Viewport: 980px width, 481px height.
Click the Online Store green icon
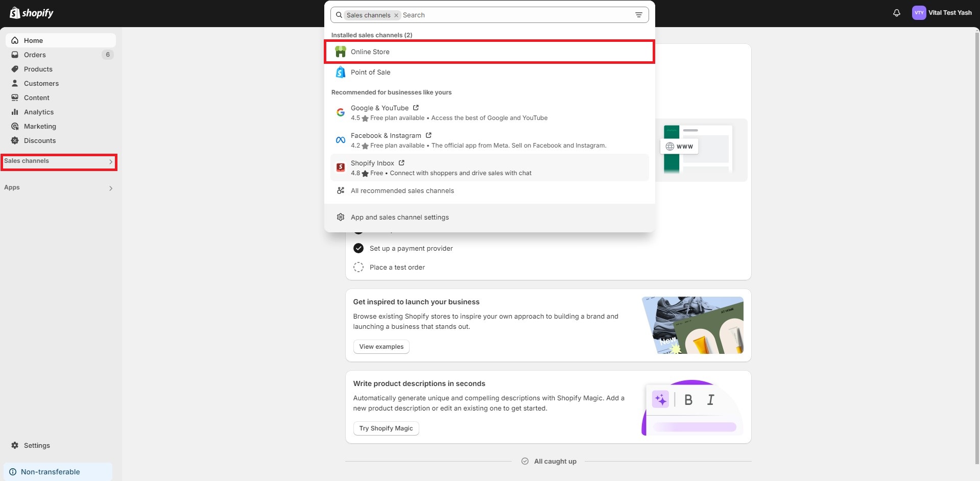pyautogui.click(x=341, y=52)
